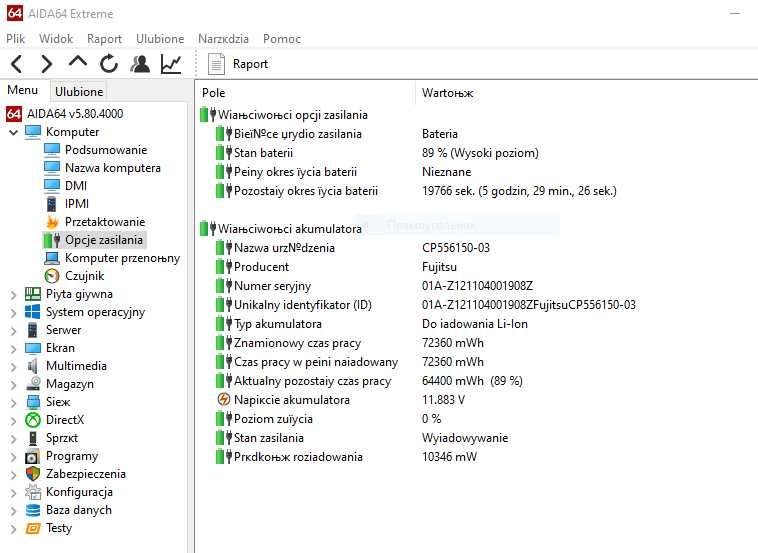Select Sieć network item in the tree
758x553 pixels.
click(x=58, y=402)
